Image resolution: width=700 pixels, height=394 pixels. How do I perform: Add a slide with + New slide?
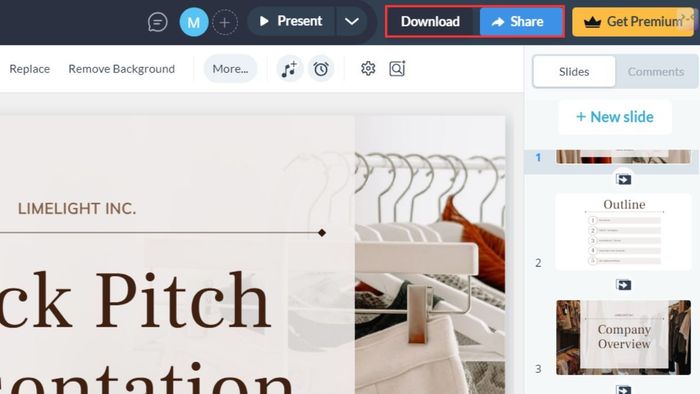click(x=615, y=117)
